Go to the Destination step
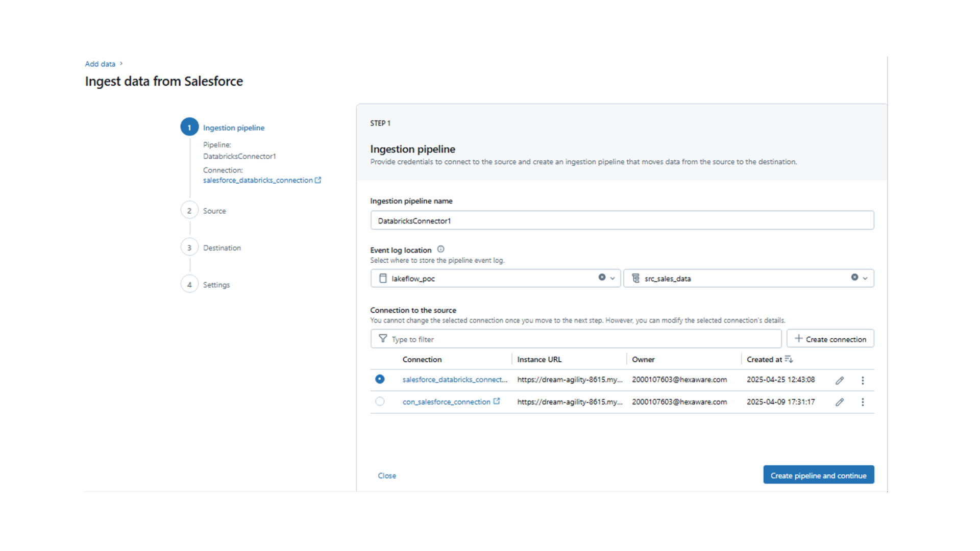The height and width of the screenshot is (551, 980). [222, 248]
